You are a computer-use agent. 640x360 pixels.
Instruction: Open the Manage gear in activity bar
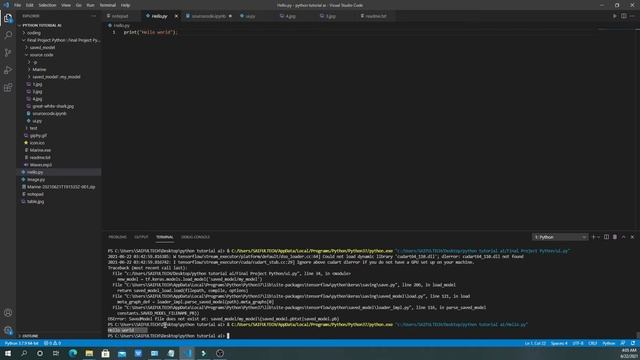pos(8,330)
